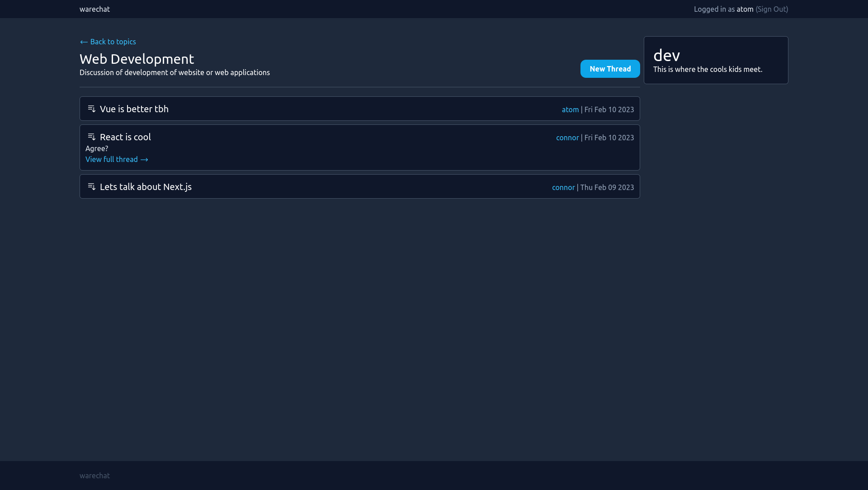Click thread icon beside Lets talk about Next.js
Viewport: 868px width, 490px height.
(91, 187)
